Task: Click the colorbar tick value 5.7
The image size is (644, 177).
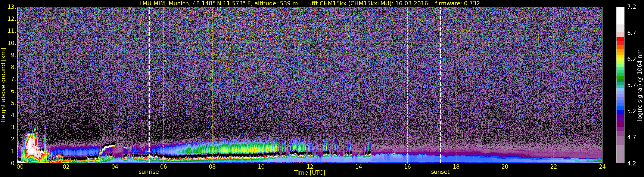Action: [x=632, y=85]
